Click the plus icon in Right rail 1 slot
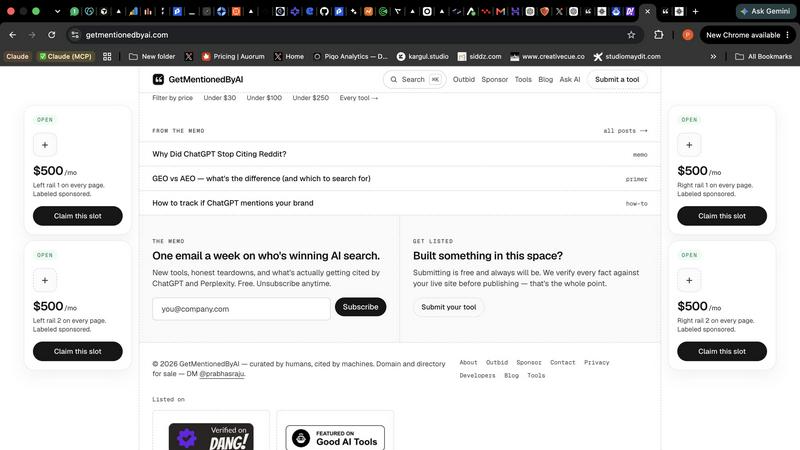Viewport: 800px width, 450px height. (x=689, y=145)
